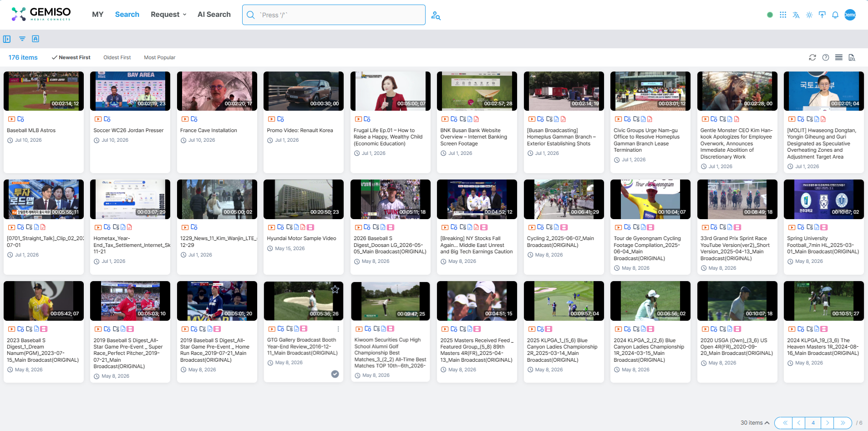
Task: Sort by Most Popular
Action: [160, 57]
